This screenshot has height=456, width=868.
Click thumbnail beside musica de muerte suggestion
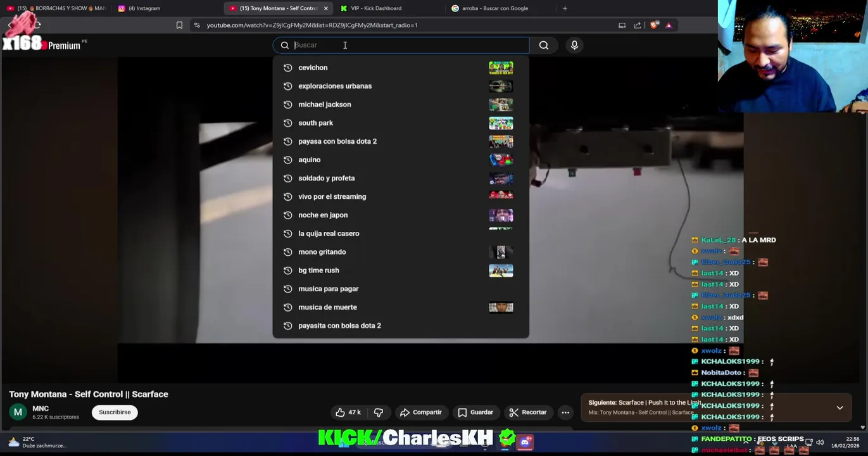pyautogui.click(x=501, y=307)
